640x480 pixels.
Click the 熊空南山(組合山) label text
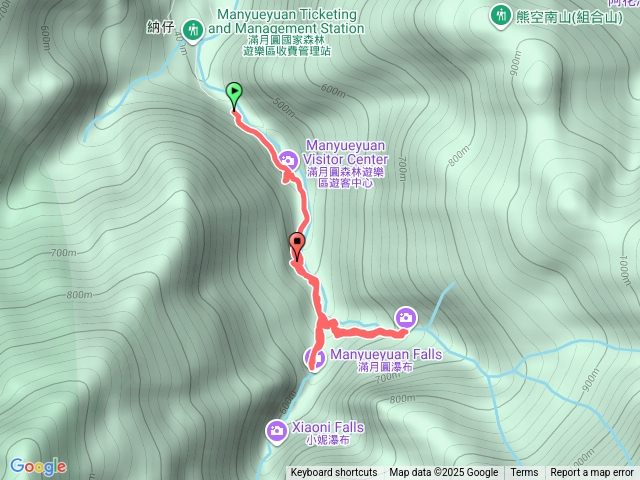(570, 17)
